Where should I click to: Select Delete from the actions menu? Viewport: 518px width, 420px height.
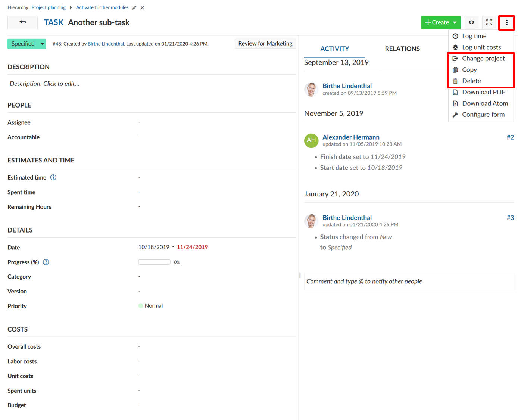(471, 81)
